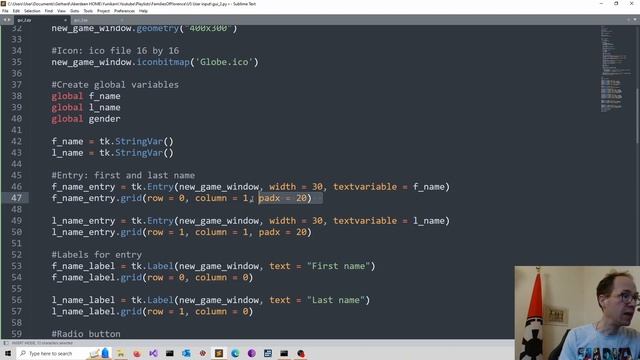Click '#Icon: ico file 16 by 16' comment
The height and width of the screenshot is (360, 640).
[115, 51]
